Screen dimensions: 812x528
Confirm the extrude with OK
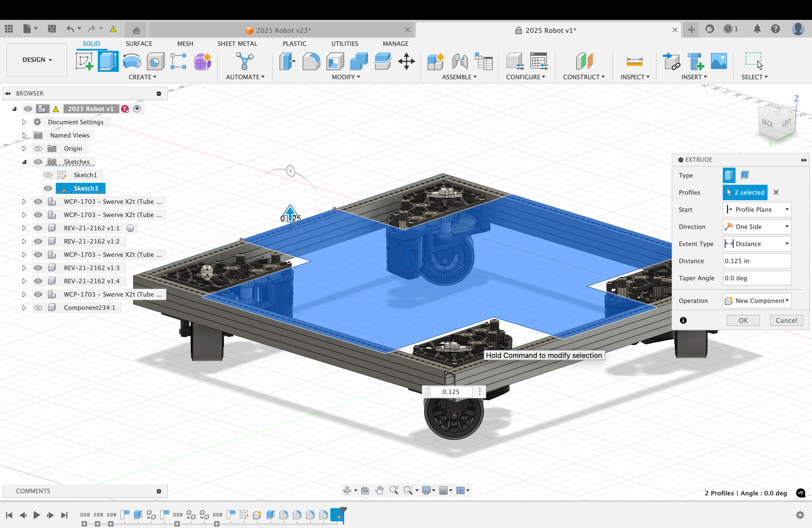(743, 320)
